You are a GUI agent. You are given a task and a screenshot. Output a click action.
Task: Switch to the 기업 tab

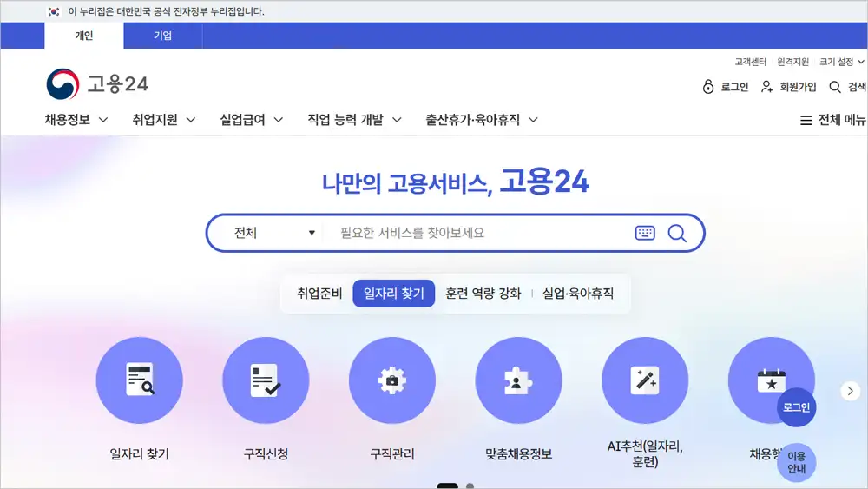[163, 36]
